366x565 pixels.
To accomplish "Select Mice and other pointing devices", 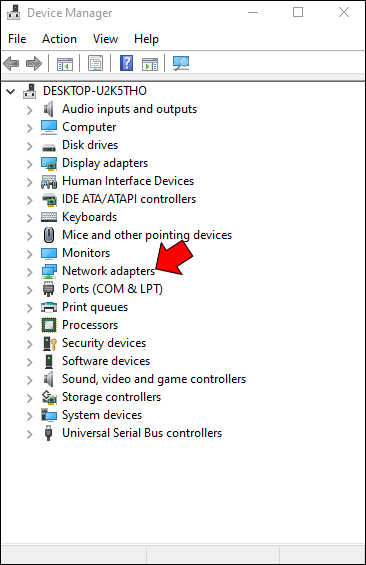I will (147, 235).
